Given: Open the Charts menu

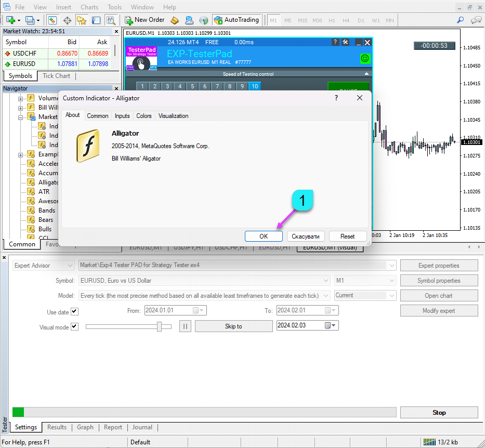Looking at the screenshot, I should pyautogui.click(x=89, y=7).
